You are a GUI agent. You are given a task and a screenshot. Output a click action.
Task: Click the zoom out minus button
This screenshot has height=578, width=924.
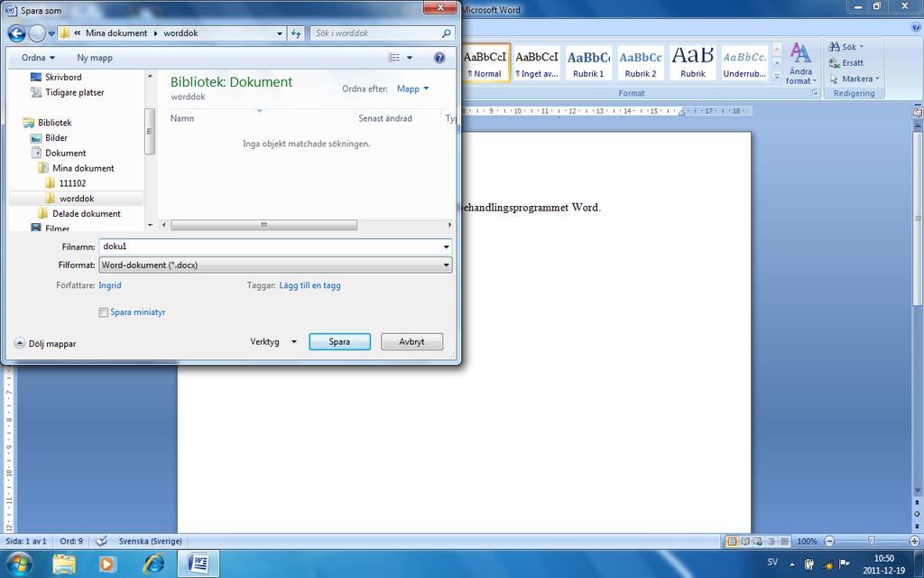[830, 541]
